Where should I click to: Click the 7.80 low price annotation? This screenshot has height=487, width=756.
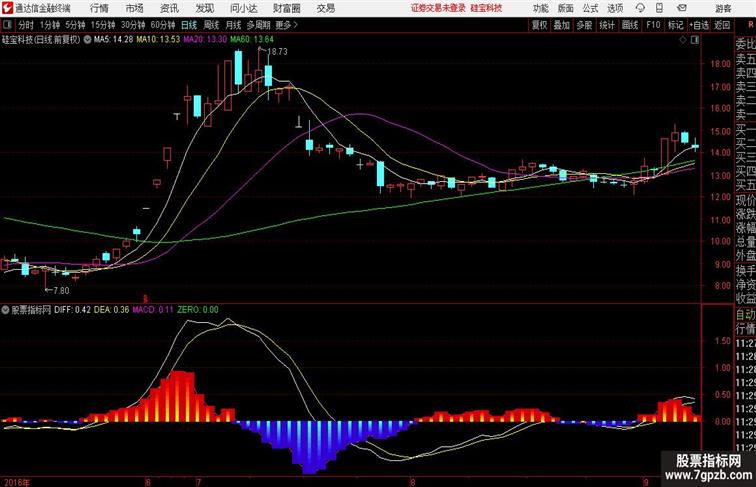[61, 291]
